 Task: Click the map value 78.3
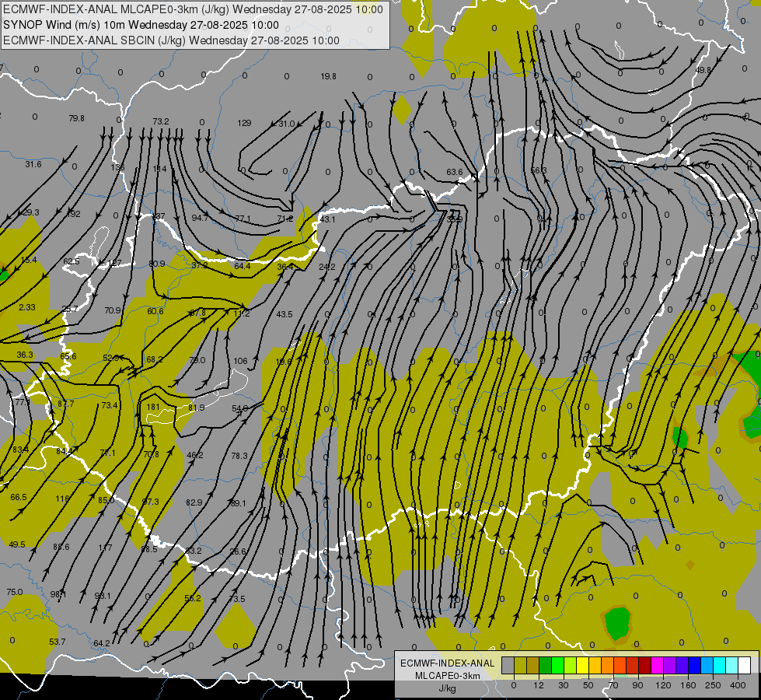tap(239, 456)
